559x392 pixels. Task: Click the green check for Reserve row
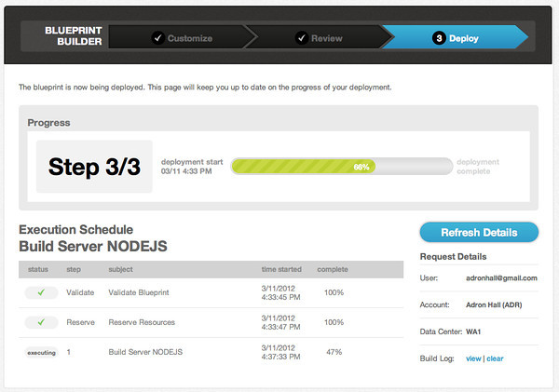click(x=41, y=322)
